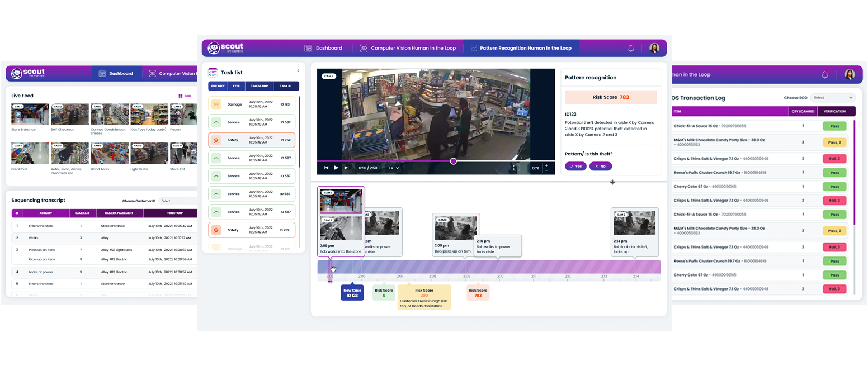Play the CAM 7 video
Viewport: 868px width, 366px height.
pyautogui.click(x=336, y=168)
